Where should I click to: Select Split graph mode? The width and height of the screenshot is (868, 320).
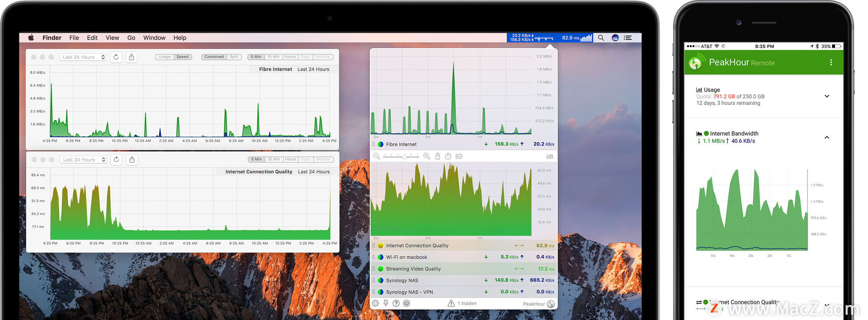(234, 57)
